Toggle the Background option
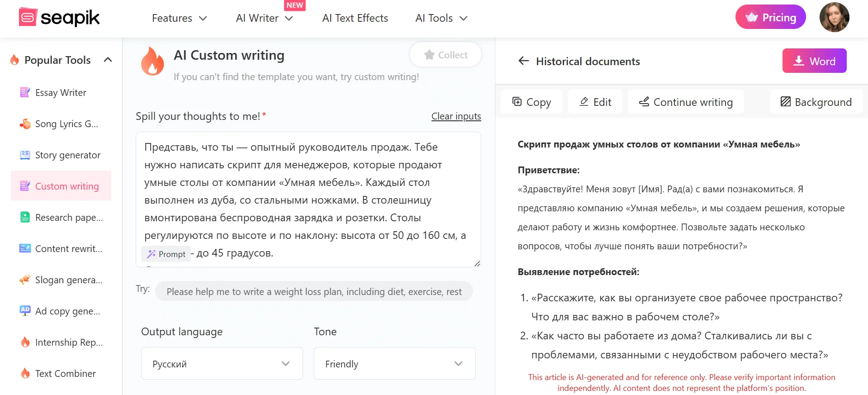 tap(816, 101)
